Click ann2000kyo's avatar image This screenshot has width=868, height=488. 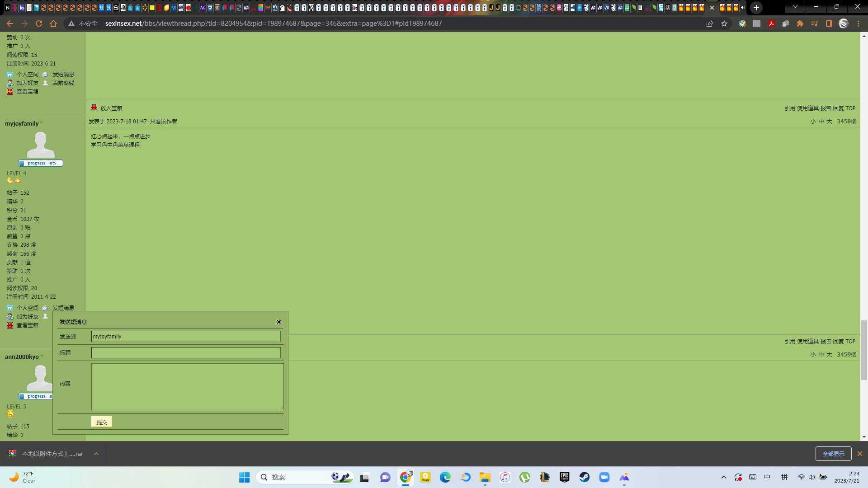coord(40,378)
